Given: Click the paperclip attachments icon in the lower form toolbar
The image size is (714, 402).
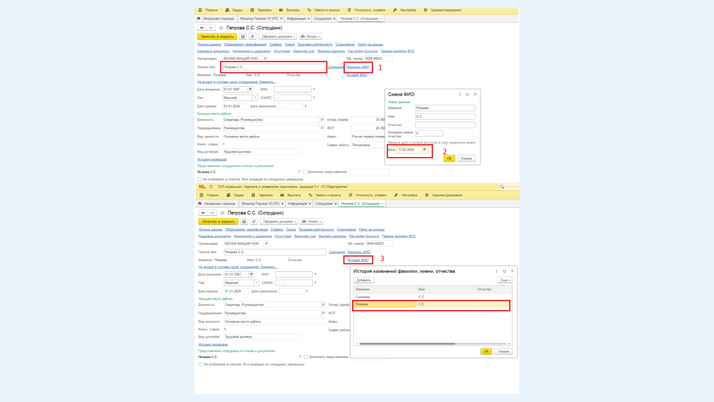Looking at the screenshot, I should coord(253,221).
